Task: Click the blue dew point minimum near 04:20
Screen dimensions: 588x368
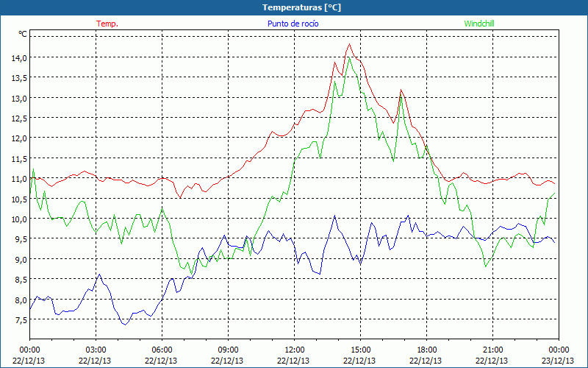Action: tap(125, 325)
